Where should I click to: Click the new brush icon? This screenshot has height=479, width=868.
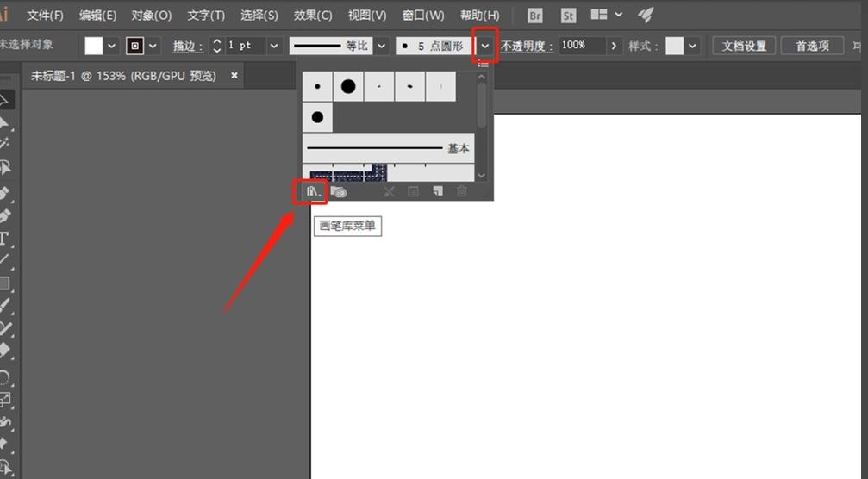(437, 192)
